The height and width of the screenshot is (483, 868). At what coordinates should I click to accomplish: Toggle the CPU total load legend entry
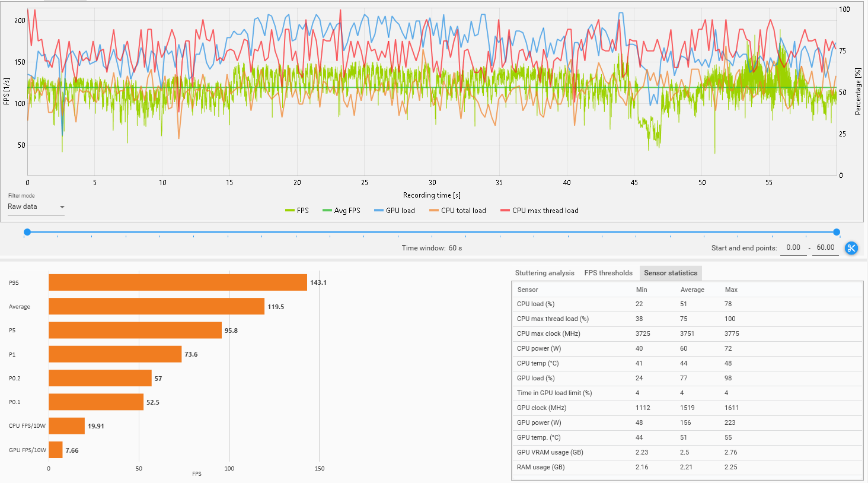coord(458,211)
